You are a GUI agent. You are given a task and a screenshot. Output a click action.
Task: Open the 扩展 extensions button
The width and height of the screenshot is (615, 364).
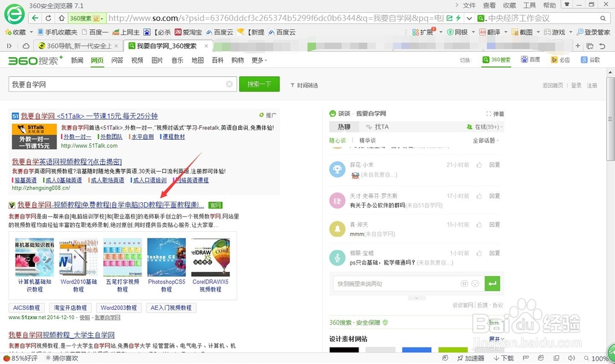click(423, 32)
